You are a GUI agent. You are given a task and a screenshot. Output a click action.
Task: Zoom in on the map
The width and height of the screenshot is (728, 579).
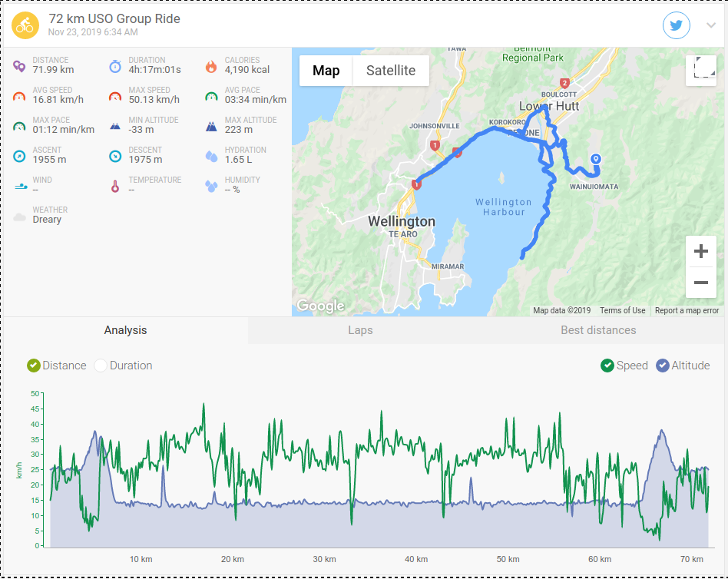[x=701, y=251]
